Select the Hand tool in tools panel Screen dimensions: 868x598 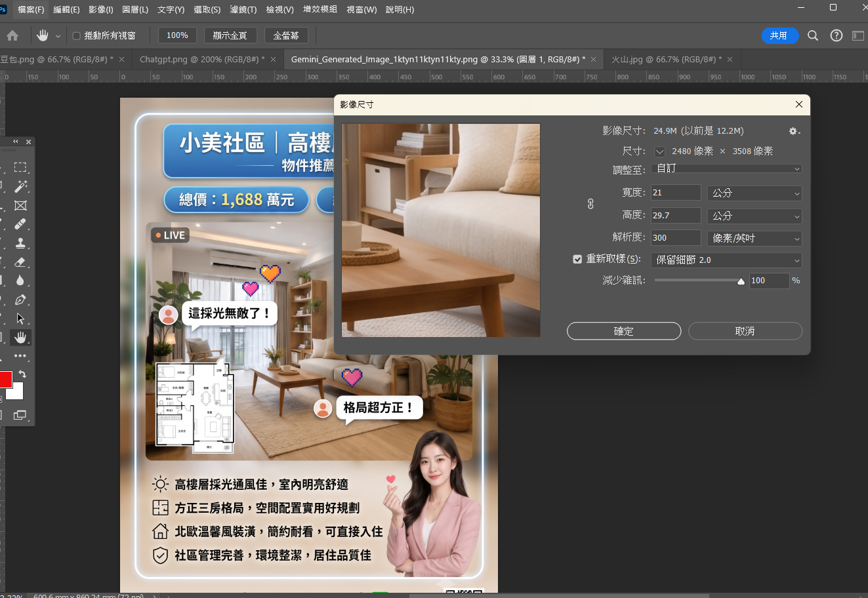(x=20, y=337)
